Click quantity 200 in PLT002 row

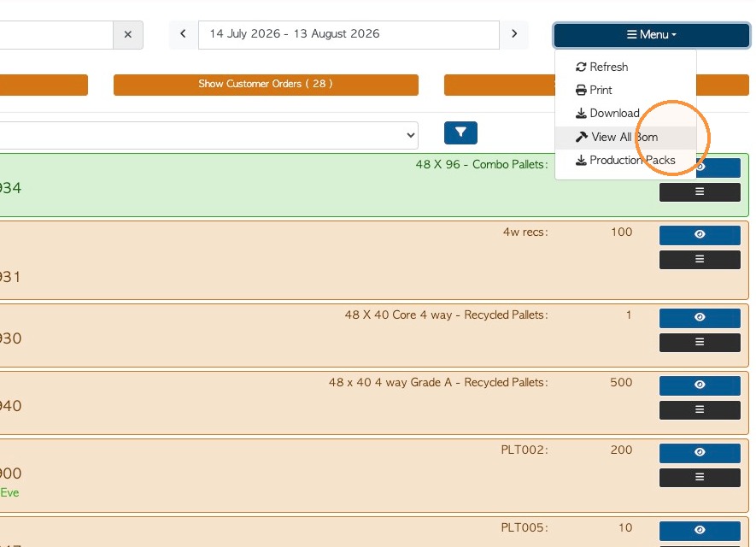[x=621, y=450]
